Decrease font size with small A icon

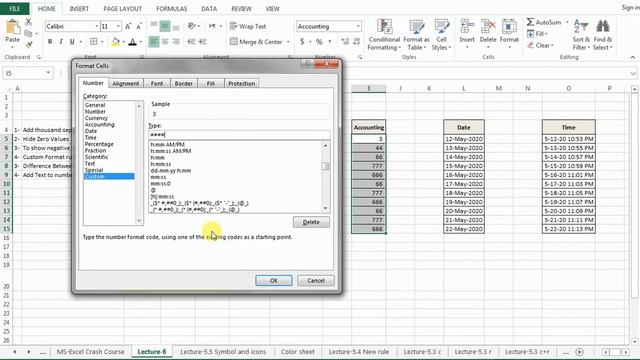[139, 26]
